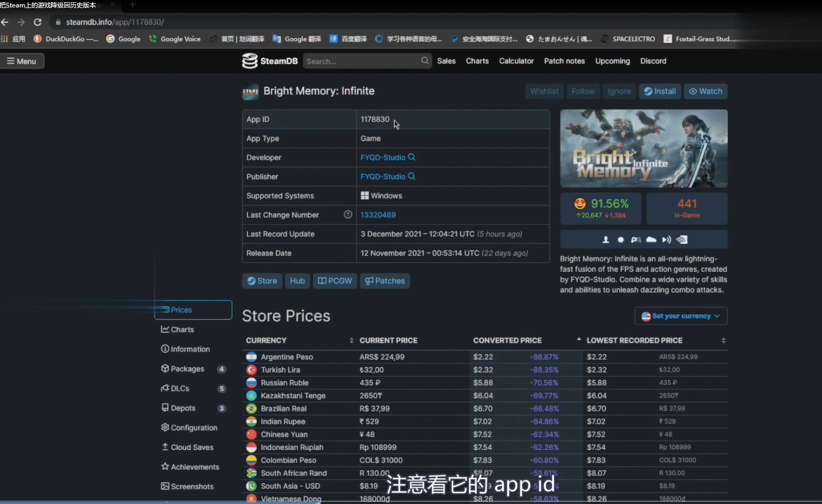Go back in browser history
Viewport: 822px width, 504px height.
5,22
